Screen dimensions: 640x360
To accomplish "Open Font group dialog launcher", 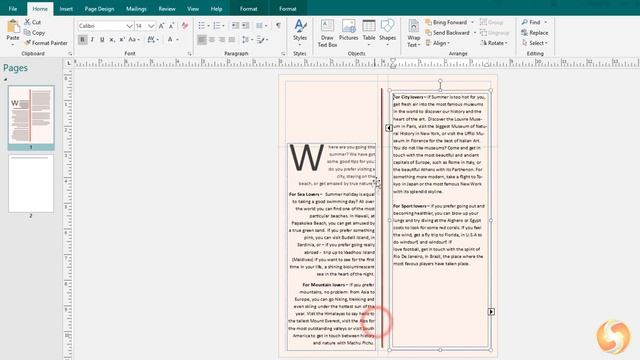I will [x=189, y=54].
